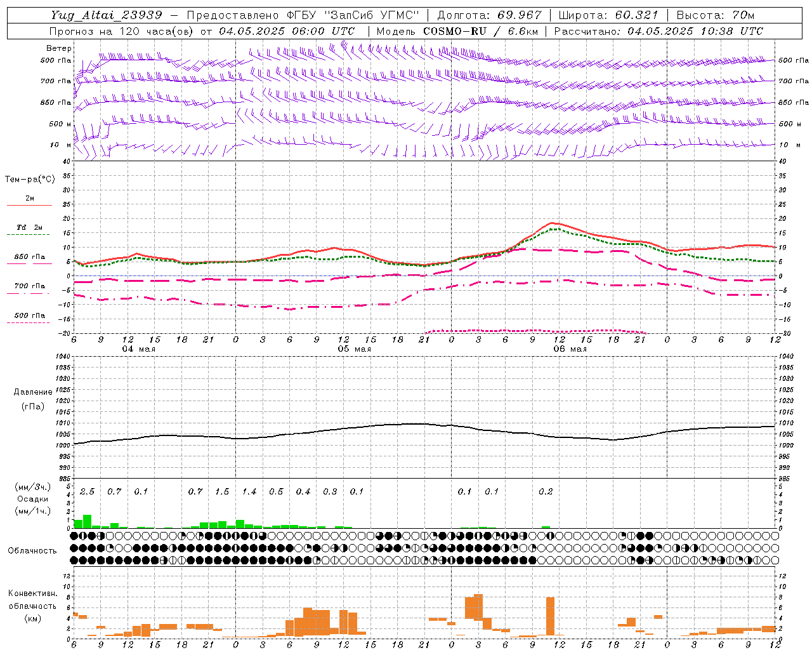Image resolution: width=812 pixels, height=650 pixels.
Task: Click the 0.4 precipitation value
Action: coord(303,491)
